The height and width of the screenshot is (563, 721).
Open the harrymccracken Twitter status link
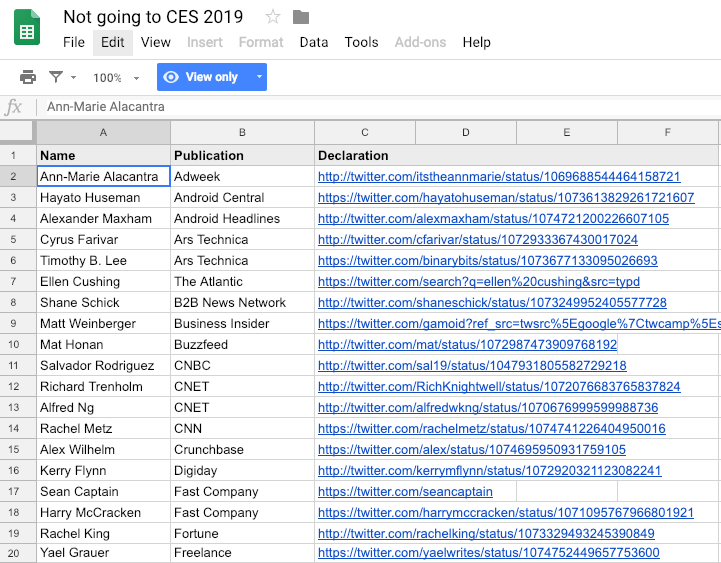tap(506, 513)
